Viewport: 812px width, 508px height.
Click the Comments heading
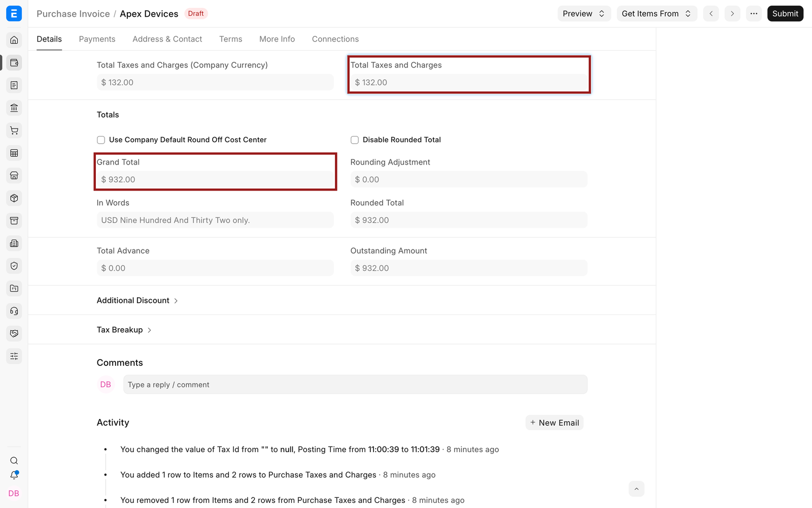120,363
